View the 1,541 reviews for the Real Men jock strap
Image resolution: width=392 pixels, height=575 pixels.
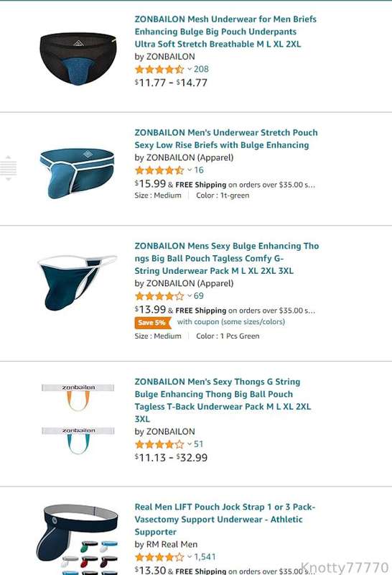click(205, 556)
